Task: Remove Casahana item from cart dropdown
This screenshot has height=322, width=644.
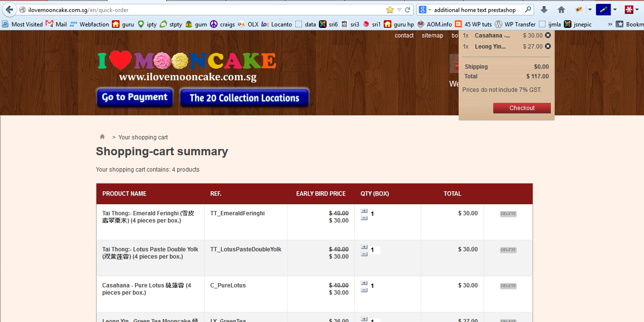Action: click(548, 35)
